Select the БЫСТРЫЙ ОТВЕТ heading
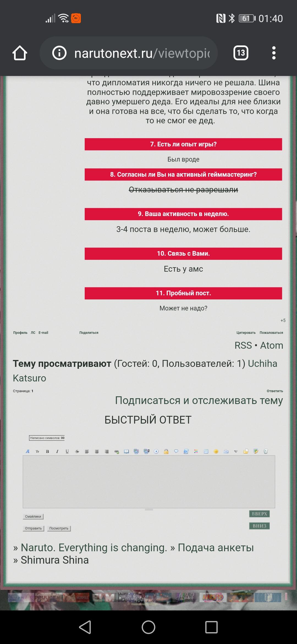This screenshot has width=297, height=644. coord(148,420)
